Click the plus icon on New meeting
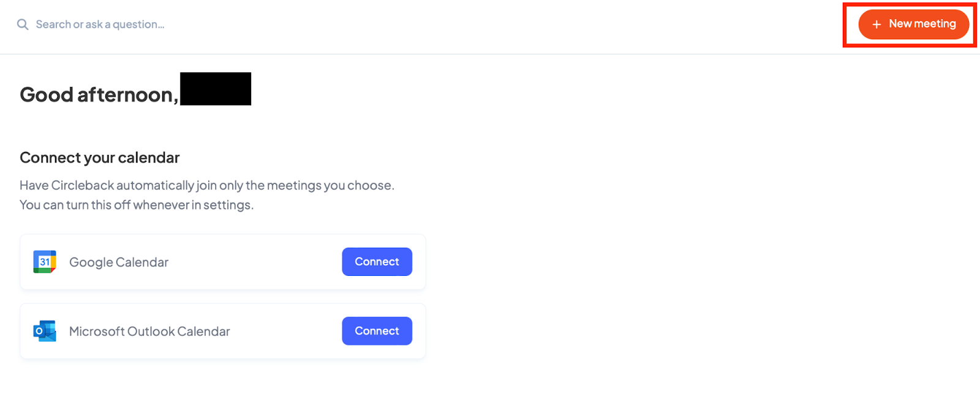 point(876,25)
